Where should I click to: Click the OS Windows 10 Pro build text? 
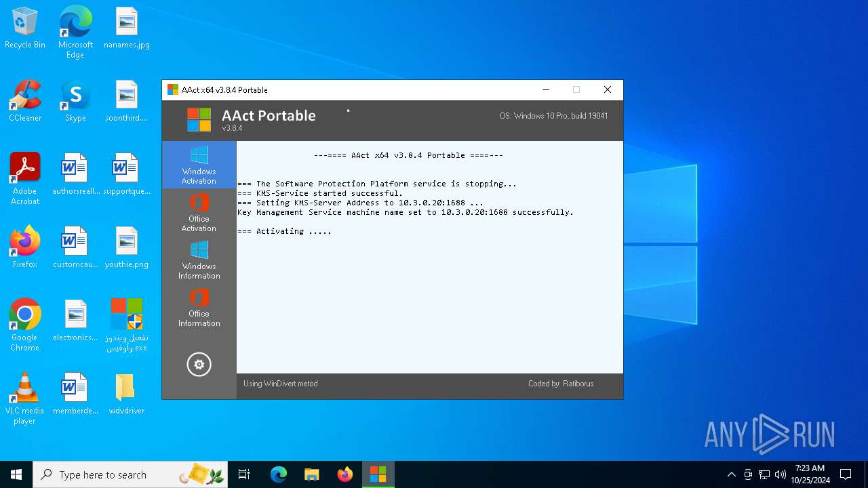coord(554,116)
